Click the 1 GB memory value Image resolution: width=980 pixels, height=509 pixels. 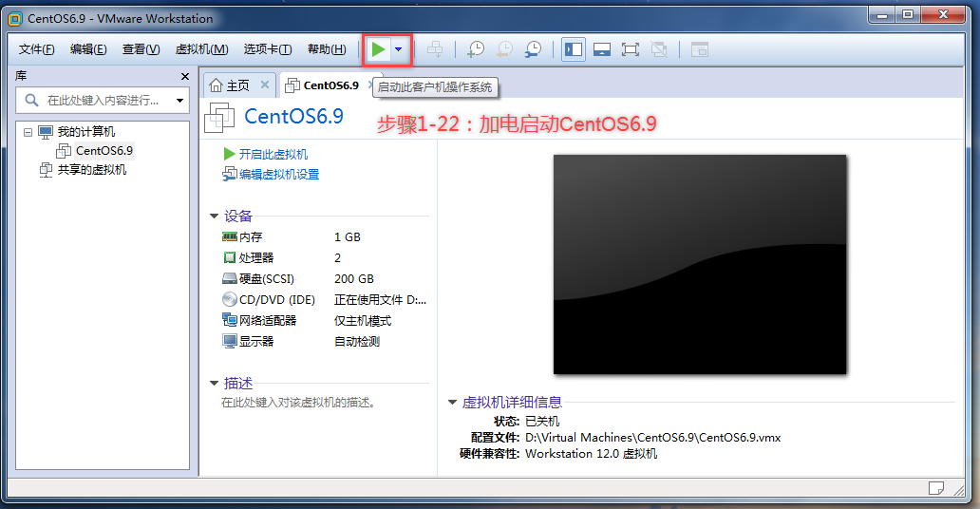pos(347,237)
